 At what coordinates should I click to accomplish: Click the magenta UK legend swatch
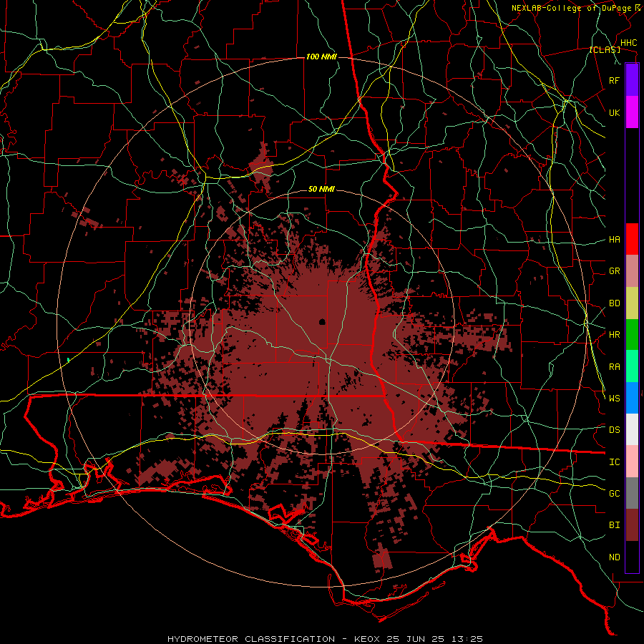click(x=632, y=112)
